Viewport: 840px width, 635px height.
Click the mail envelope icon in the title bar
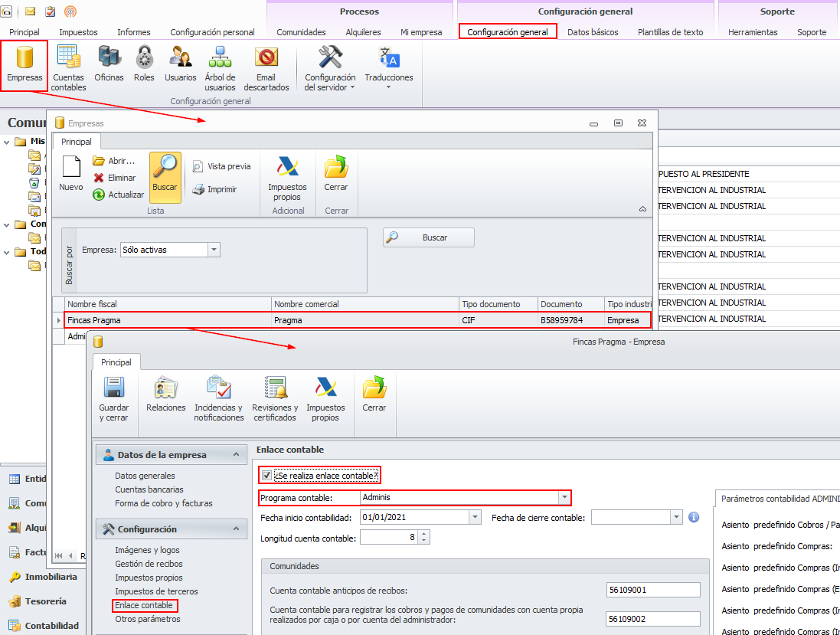point(31,11)
